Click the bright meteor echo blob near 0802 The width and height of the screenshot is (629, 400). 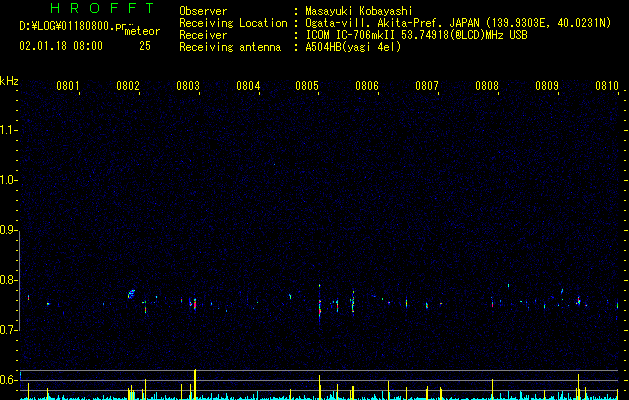[x=131, y=294]
